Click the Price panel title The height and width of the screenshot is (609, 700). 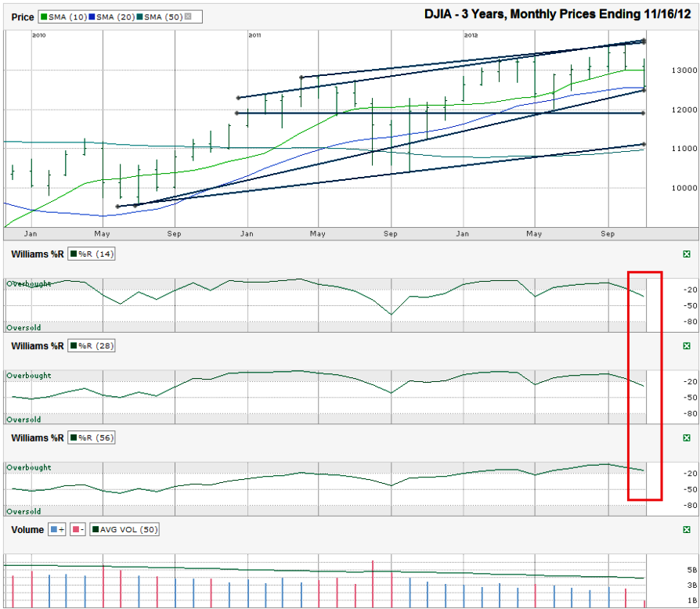click(23, 17)
